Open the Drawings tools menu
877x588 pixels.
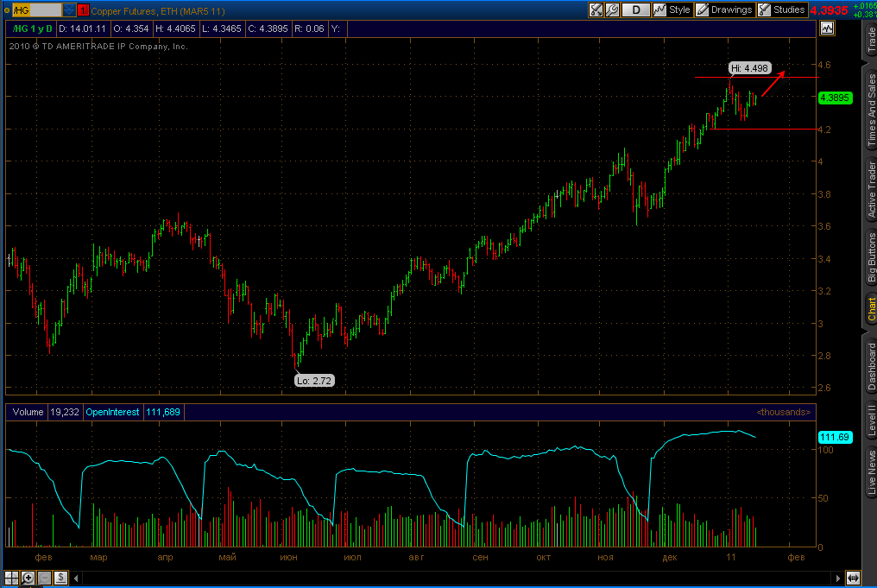725,9
